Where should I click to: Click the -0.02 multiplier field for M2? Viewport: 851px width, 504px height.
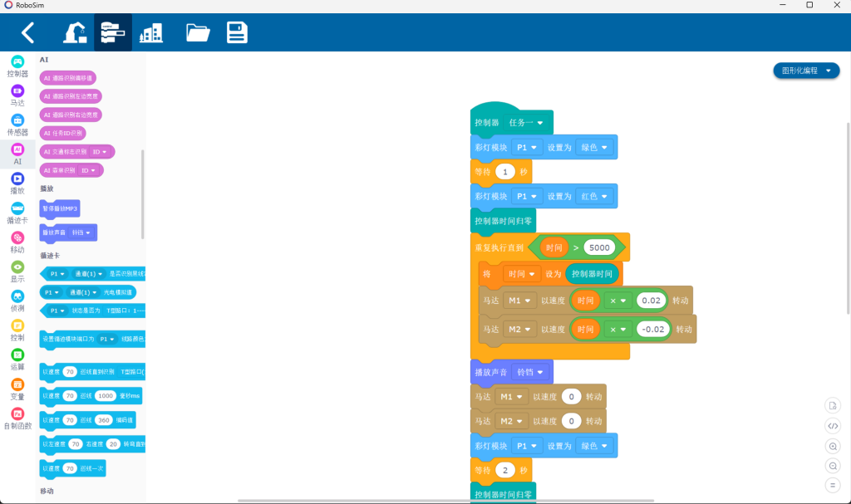[x=653, y=330]
